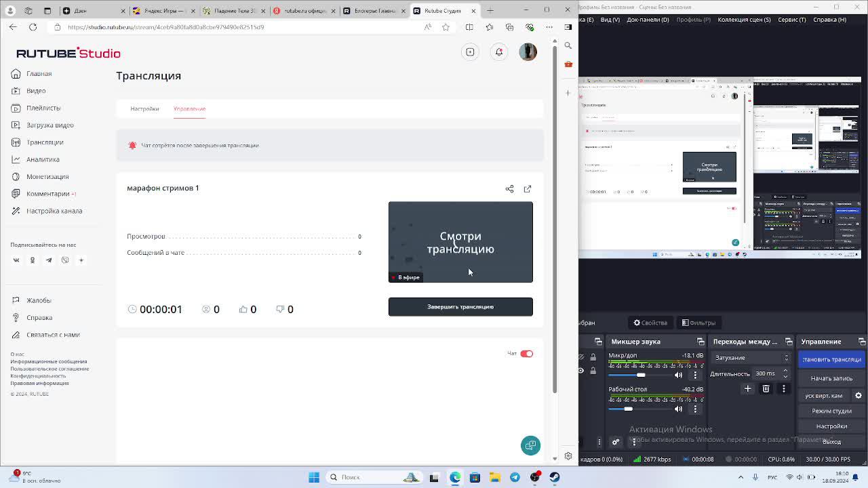This screenshot has width=868, height=488.
Task: Click the browser back arrow
Action: tap(13, 27)
